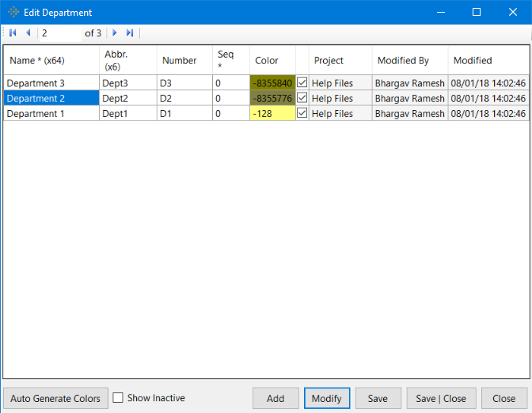Click the Number column header
Screen dimensions: 532x413
click(184, 60)
